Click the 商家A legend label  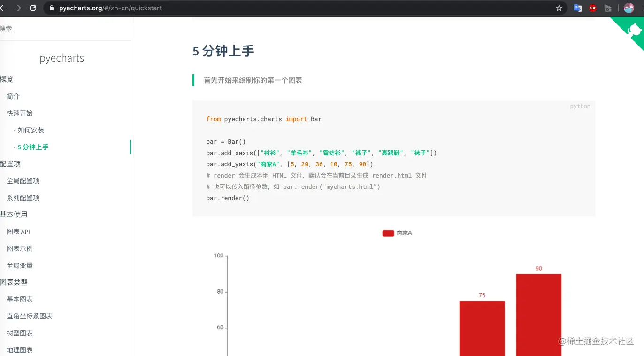pyautogui.click(x=404, y=233)
